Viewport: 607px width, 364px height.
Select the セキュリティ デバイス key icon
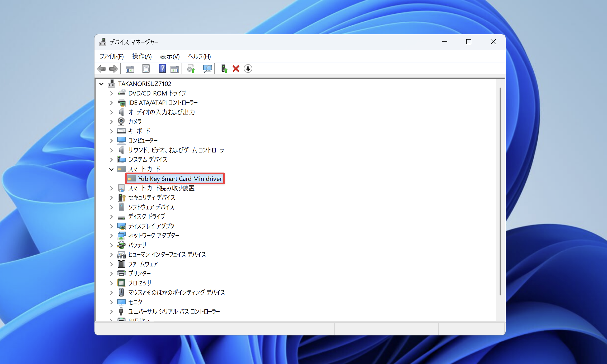coord(121,198)
